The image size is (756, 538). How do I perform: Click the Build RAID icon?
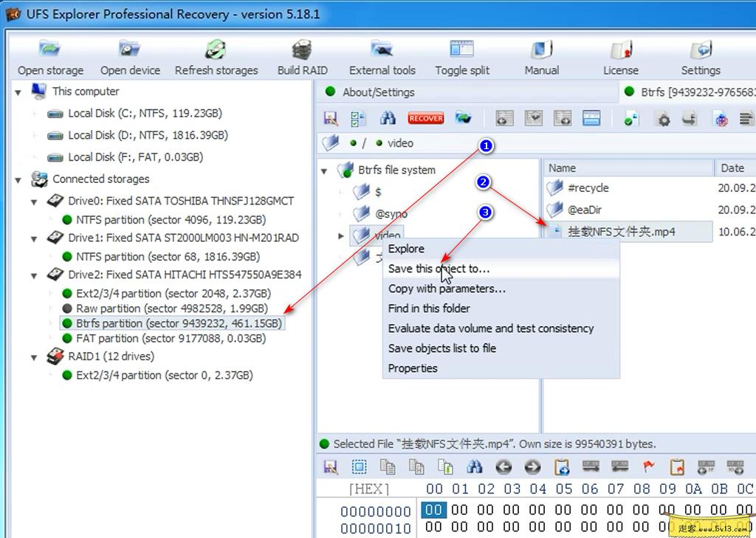(302, 55)
